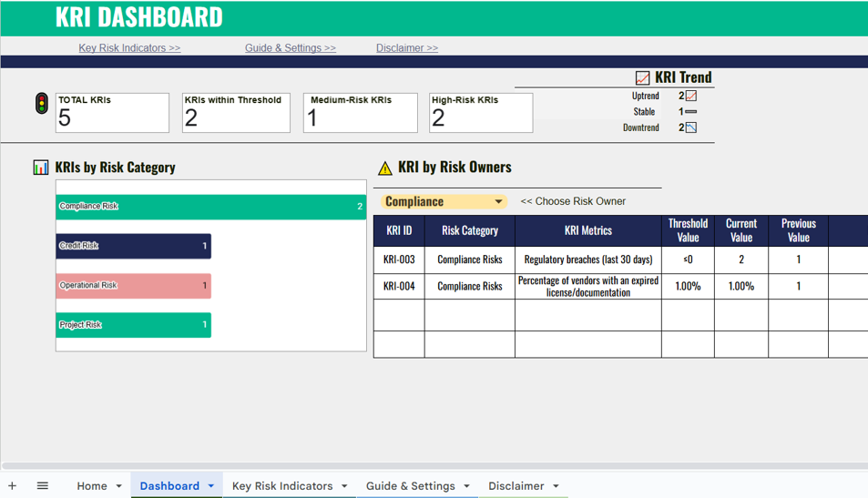The height and width of the screenshot is (498, 868).
Task: Open the Compliance risk owner dropdown
Action: [x=498, y=202]
